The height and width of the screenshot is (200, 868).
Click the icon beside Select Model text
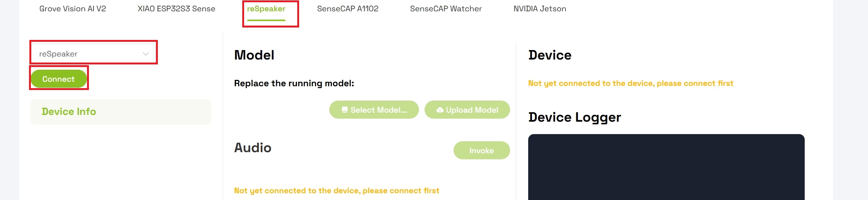point(344,110)
